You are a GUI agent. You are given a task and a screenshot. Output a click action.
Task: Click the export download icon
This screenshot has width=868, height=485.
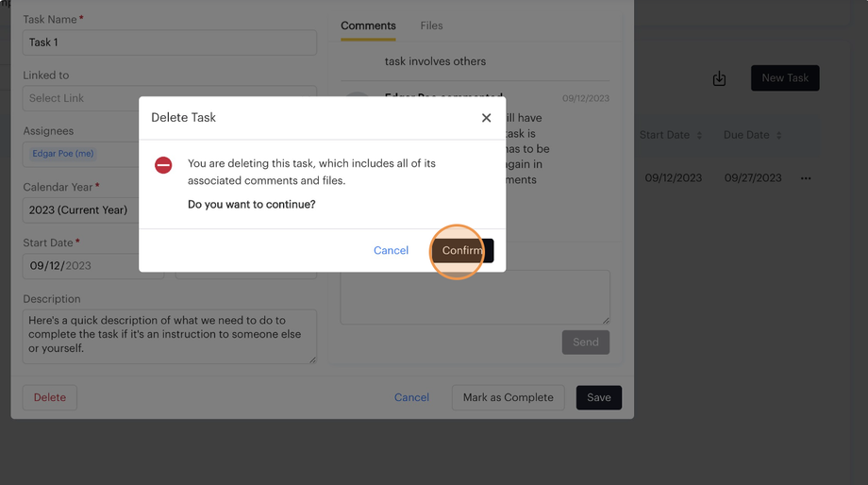point(719,78)
